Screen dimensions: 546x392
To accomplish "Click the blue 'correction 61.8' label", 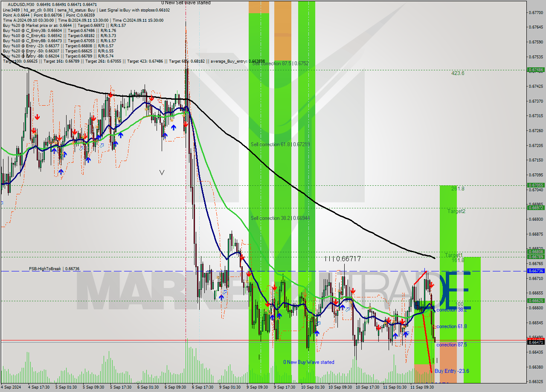I will tap(452, 326).
